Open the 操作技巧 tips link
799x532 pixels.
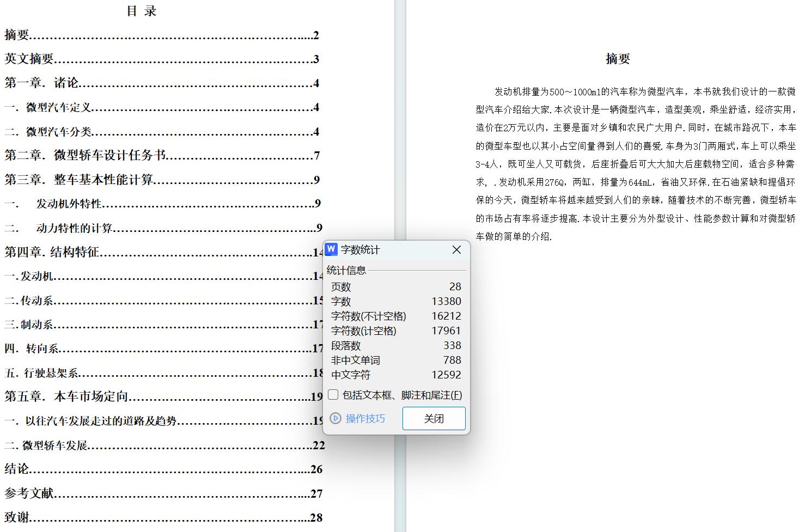(x=365, y=418)
